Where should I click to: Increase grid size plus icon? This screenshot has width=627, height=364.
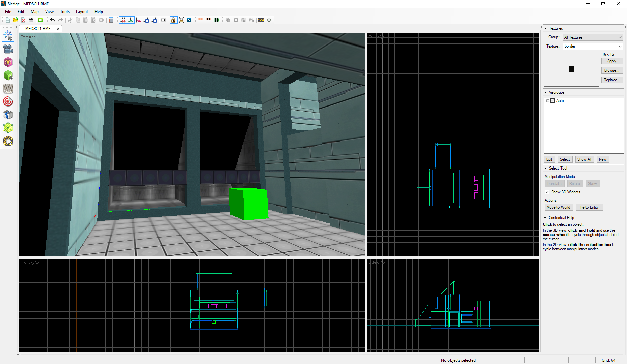pyautogui.click(x=154, y=20)
